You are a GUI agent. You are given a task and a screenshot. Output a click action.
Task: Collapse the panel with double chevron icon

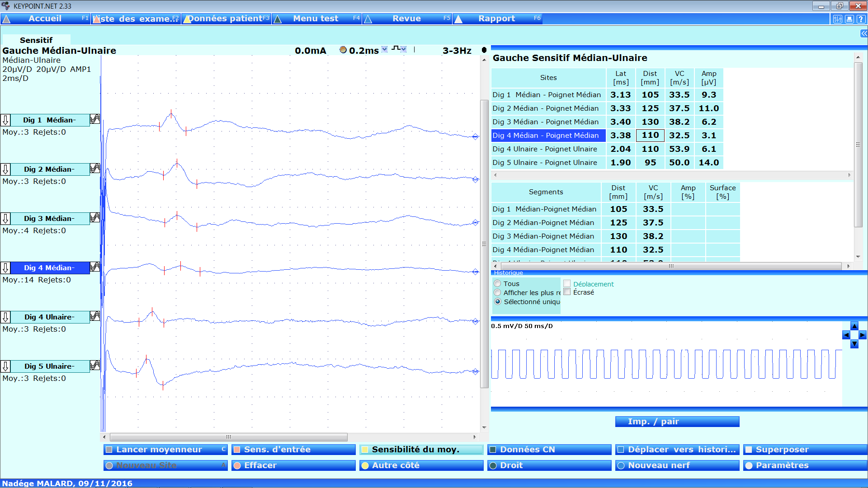864,33
